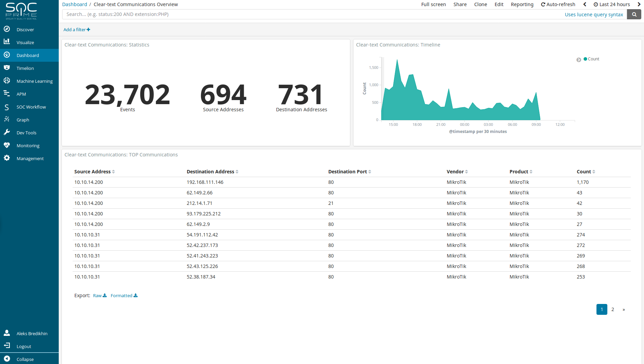This screenshot has height=364, width=644.
Task: Click the Count legend color dot
Action: (585, 59)
